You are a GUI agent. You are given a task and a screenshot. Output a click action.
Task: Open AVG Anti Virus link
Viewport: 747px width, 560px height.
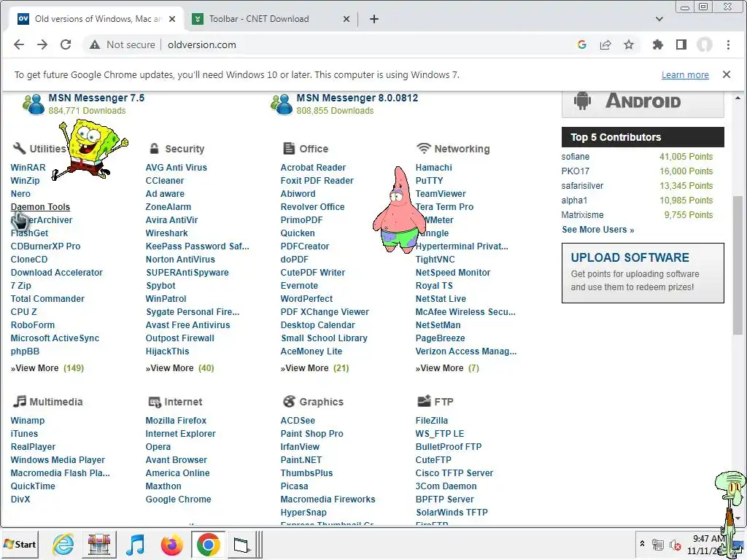click(x=177, y=168)
